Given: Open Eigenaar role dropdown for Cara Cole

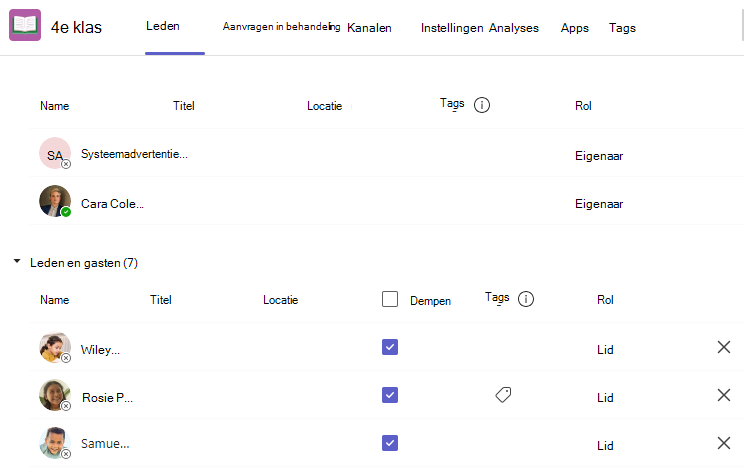Looking at the screenshot, I should 599,204.
